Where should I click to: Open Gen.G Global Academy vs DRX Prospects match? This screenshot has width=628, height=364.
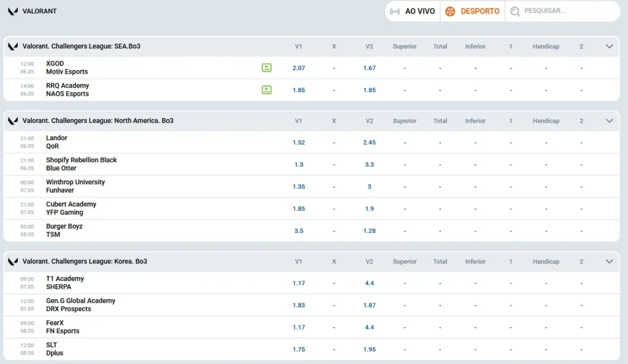click(x=80, y=305)
